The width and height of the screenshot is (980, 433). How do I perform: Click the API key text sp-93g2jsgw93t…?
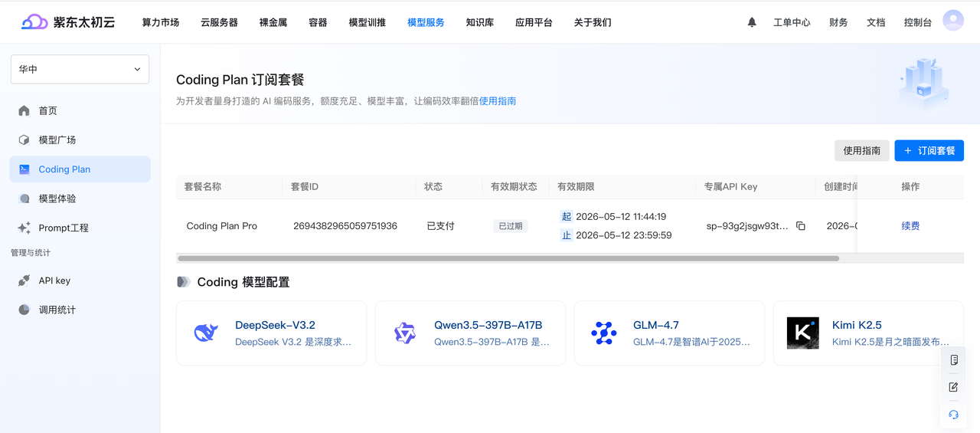[x=747, y=226]
